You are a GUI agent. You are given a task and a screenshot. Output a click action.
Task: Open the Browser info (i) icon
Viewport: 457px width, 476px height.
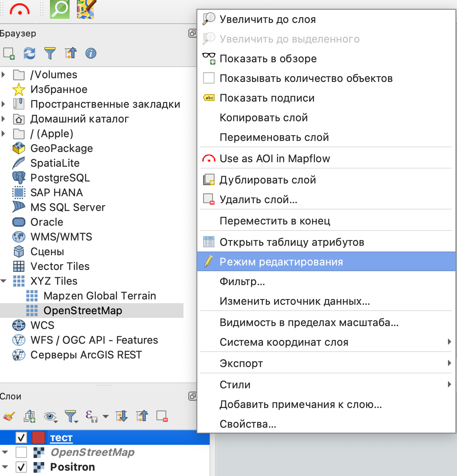click(90, 53)
